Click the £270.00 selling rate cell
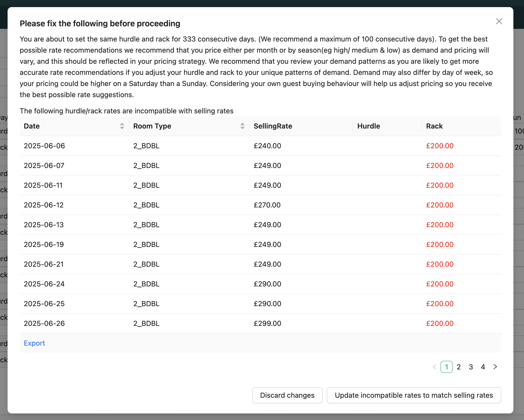524x420 pixels. tap(267, 205)
